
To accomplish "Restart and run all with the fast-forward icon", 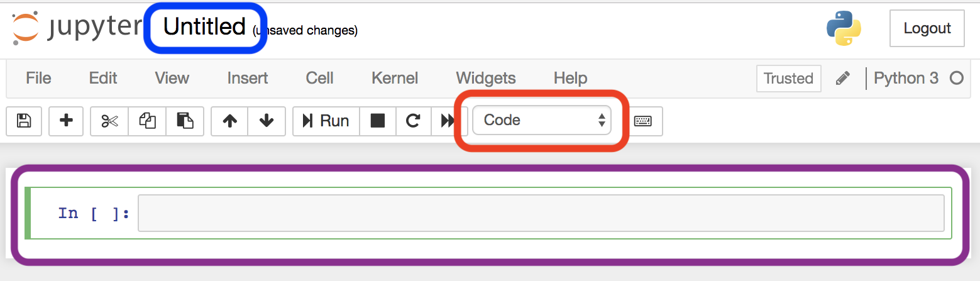I will 448,121.
